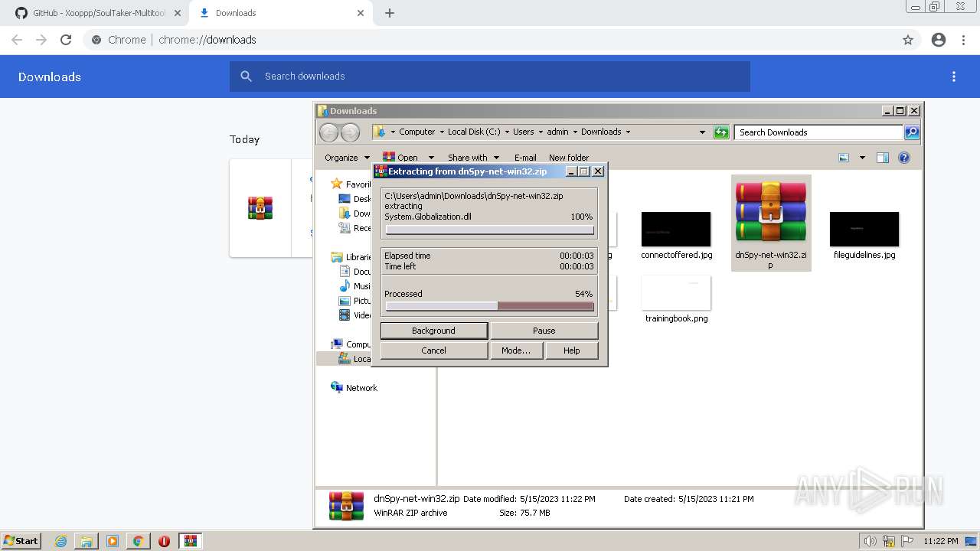Click E-mail in the Explorer toolbar
The image size is (980, 551).
pyautogui.click(x=525, y=158)
